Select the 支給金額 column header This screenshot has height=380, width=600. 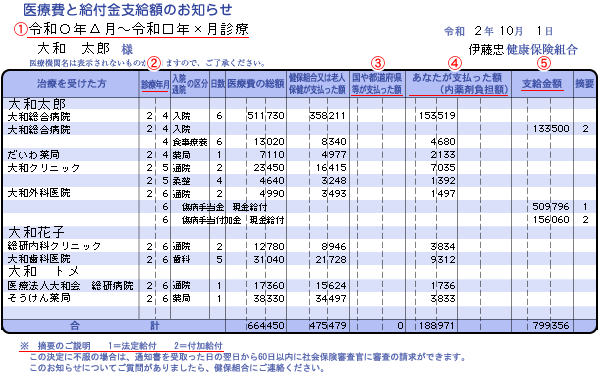pyautogui.click(x=542, y=83)
